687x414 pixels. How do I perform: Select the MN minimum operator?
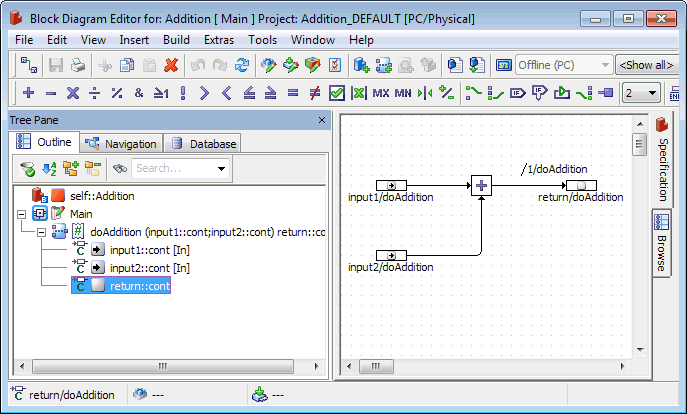click(x=403, y=93)
